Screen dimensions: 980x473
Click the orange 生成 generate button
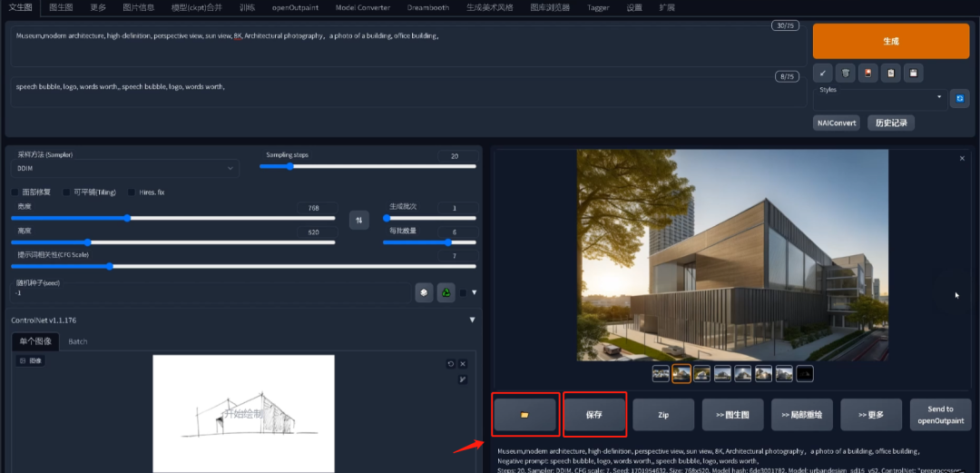(x=891, y=41)
